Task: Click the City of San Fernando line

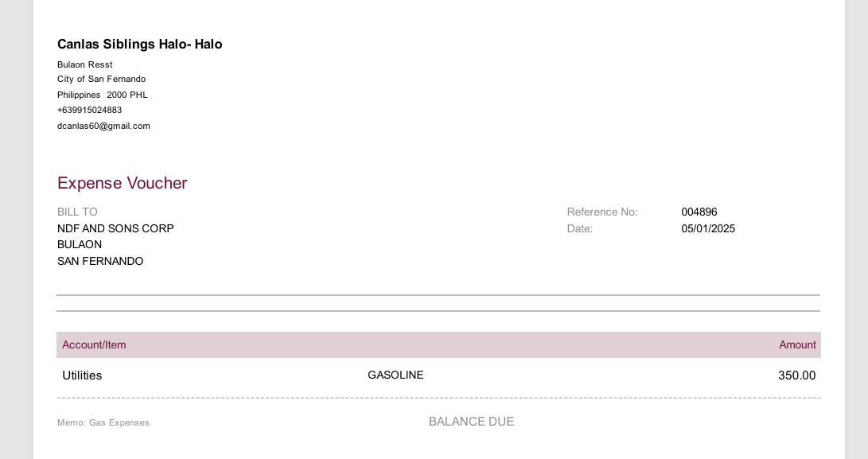Action: tap(101, 80)
